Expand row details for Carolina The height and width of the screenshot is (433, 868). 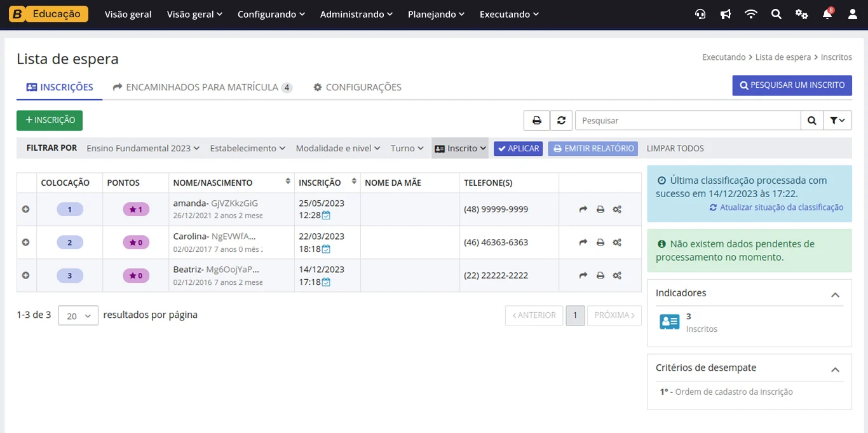pos(26,242)
